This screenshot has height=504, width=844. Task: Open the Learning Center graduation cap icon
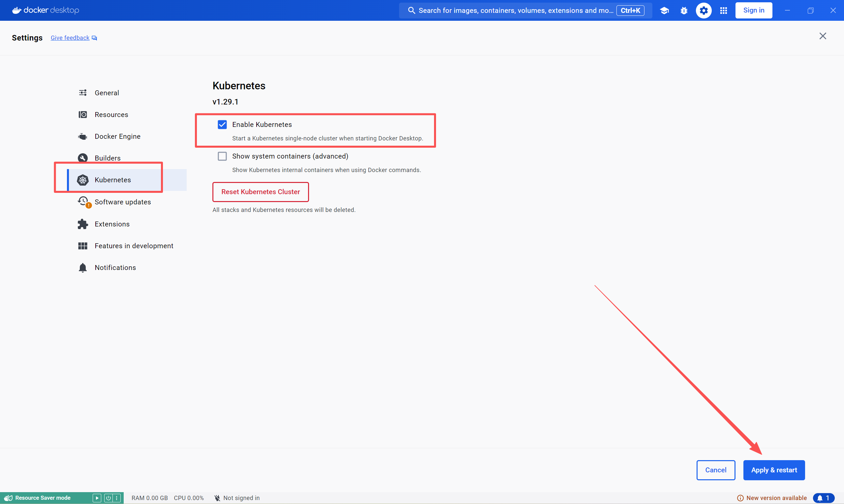tap(664, 10)
